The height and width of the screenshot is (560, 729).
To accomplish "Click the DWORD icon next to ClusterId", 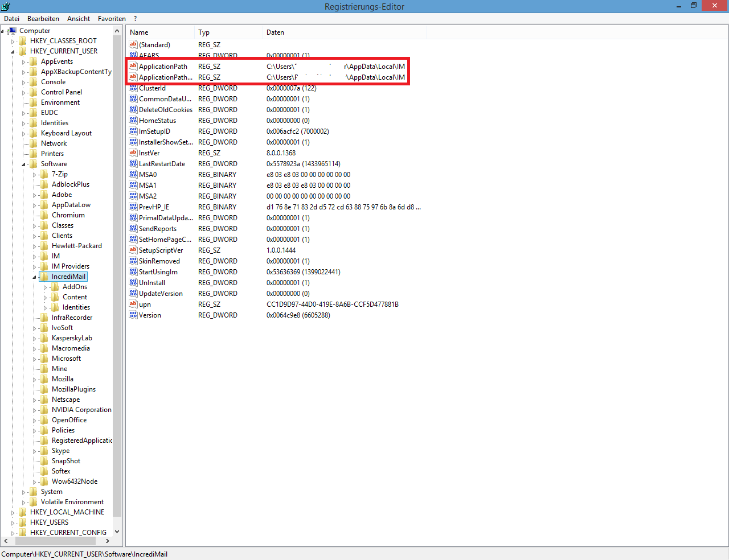I will 133,88.
